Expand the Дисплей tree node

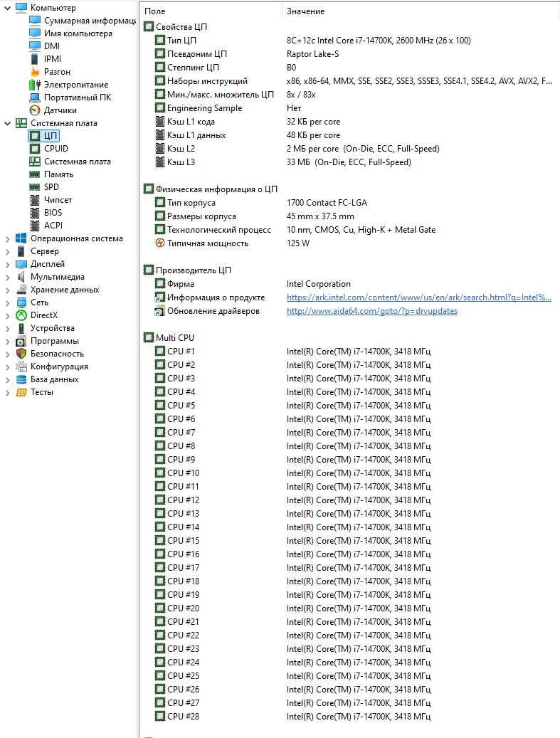7,264
